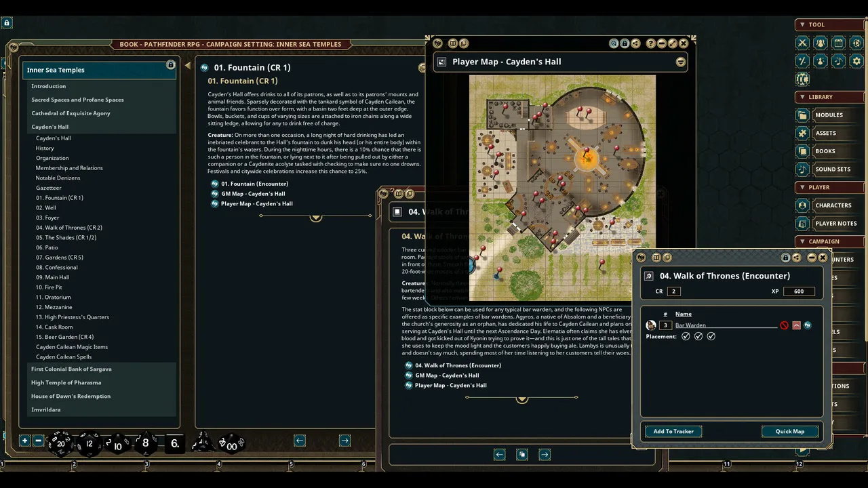Click the Add To Tracker button
The width and height of the screenshot is (868, 488).
point(673,431)
